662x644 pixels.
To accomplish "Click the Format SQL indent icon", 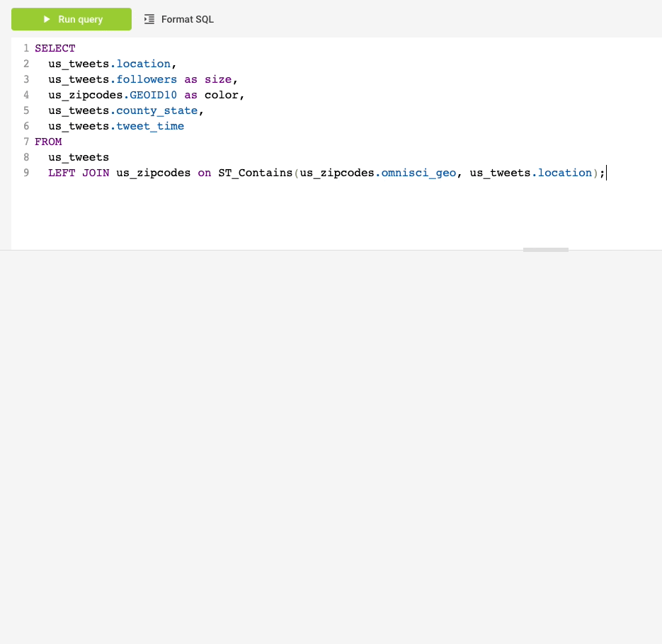I will pos(149,19).
